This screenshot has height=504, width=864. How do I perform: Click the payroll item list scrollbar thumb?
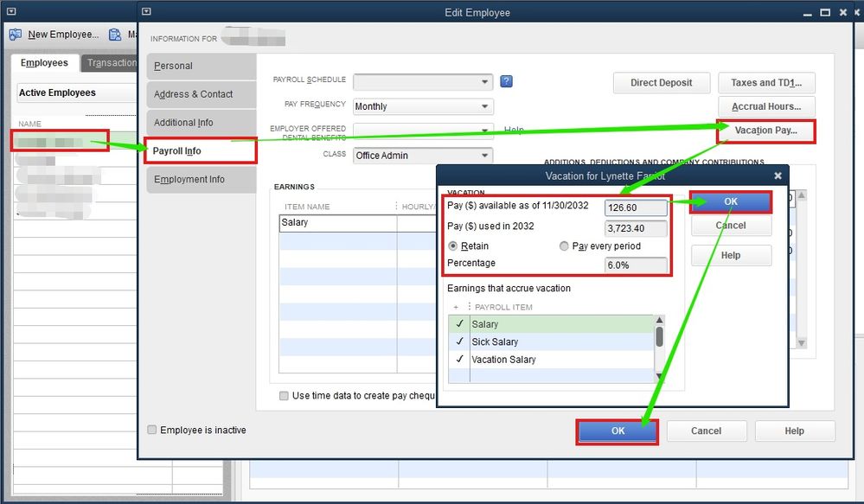[659, 336]
